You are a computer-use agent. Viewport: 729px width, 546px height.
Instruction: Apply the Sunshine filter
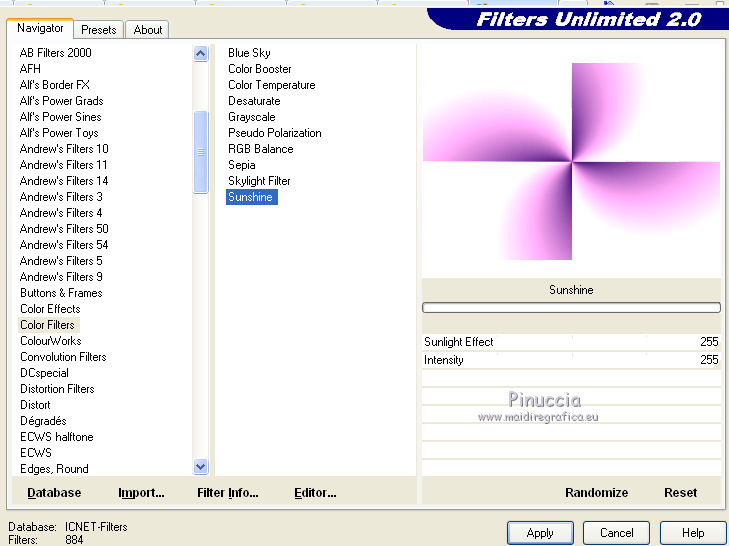540,533
